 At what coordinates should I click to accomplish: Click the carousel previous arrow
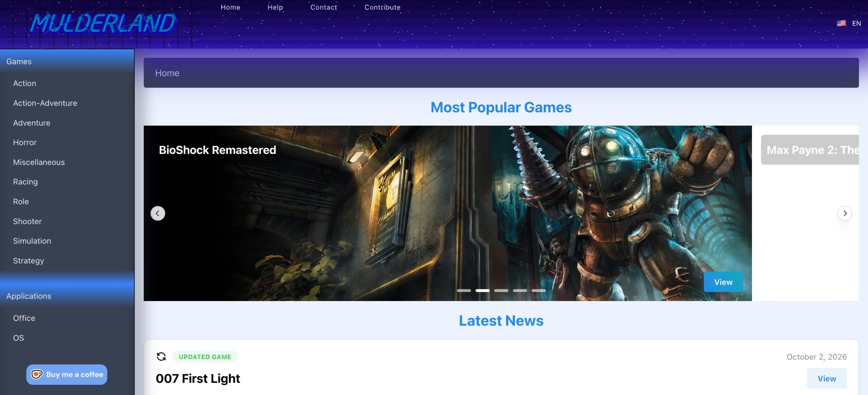(x=158, y=213)
